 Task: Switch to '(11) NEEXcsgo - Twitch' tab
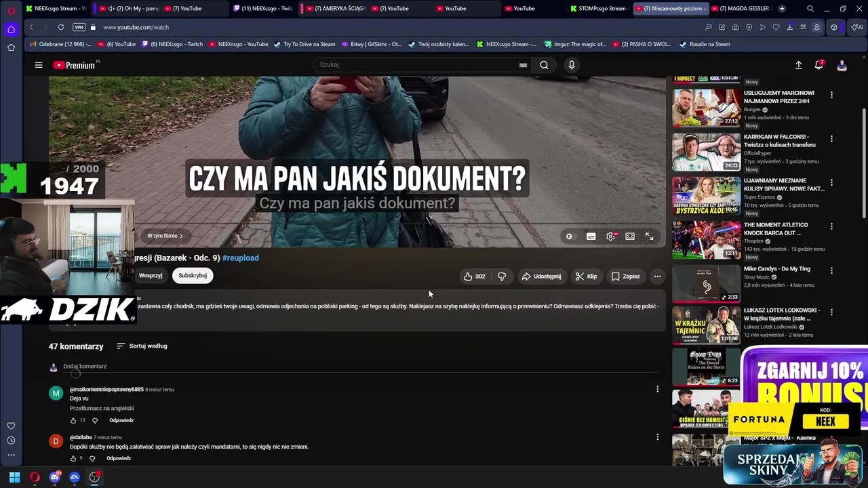coord(262,9)
